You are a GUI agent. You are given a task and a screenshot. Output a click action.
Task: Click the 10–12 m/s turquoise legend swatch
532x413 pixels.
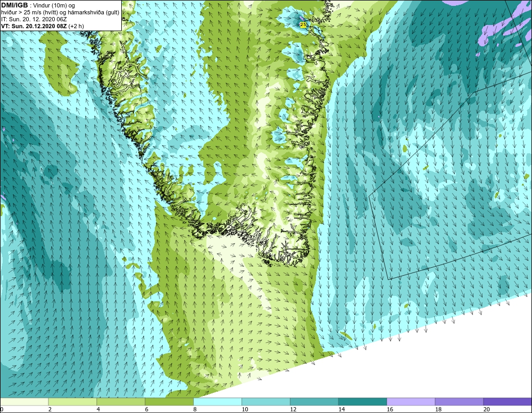[x=266, y=402]
